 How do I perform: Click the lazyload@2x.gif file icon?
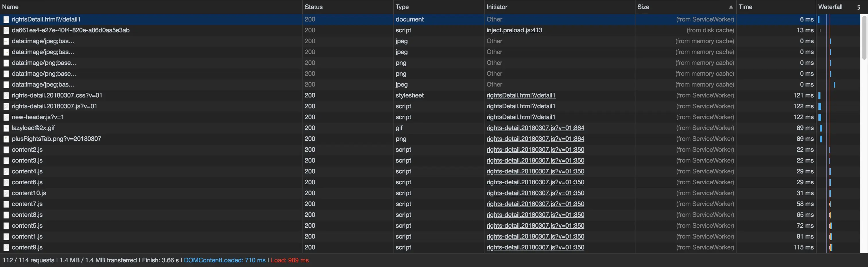point(6,128)
